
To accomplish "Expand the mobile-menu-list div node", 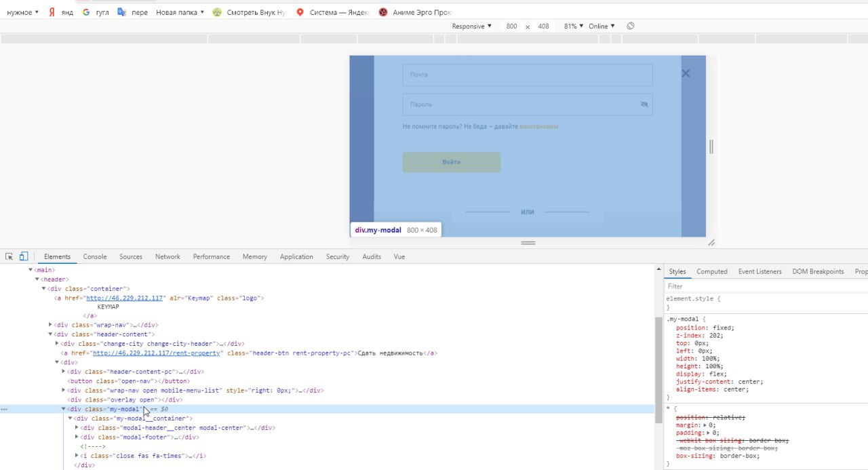I will point(64,391).
